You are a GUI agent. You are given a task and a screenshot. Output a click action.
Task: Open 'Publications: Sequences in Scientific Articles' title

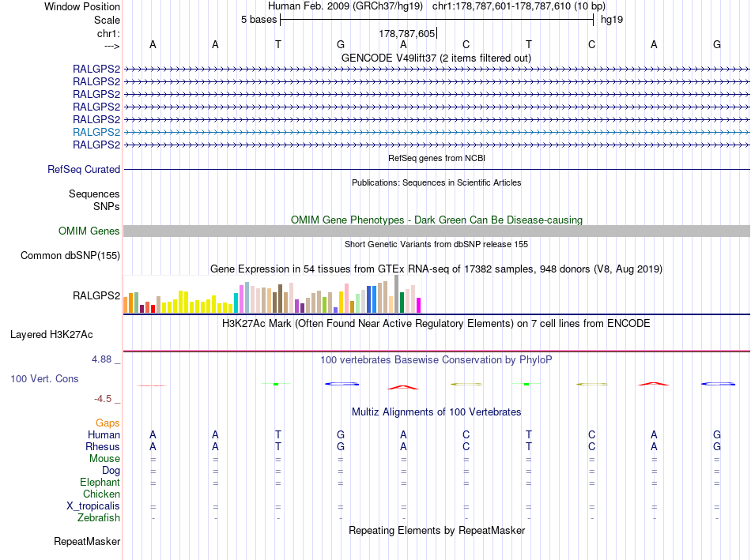click(x=436, y=182)
